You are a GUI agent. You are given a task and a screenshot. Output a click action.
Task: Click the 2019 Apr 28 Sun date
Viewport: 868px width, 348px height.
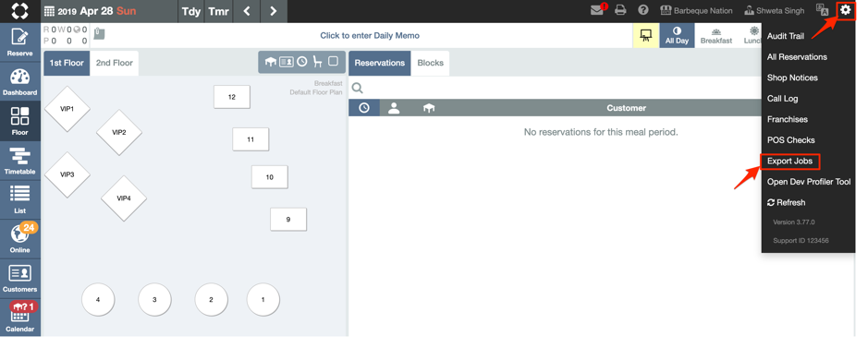point(97,11)
